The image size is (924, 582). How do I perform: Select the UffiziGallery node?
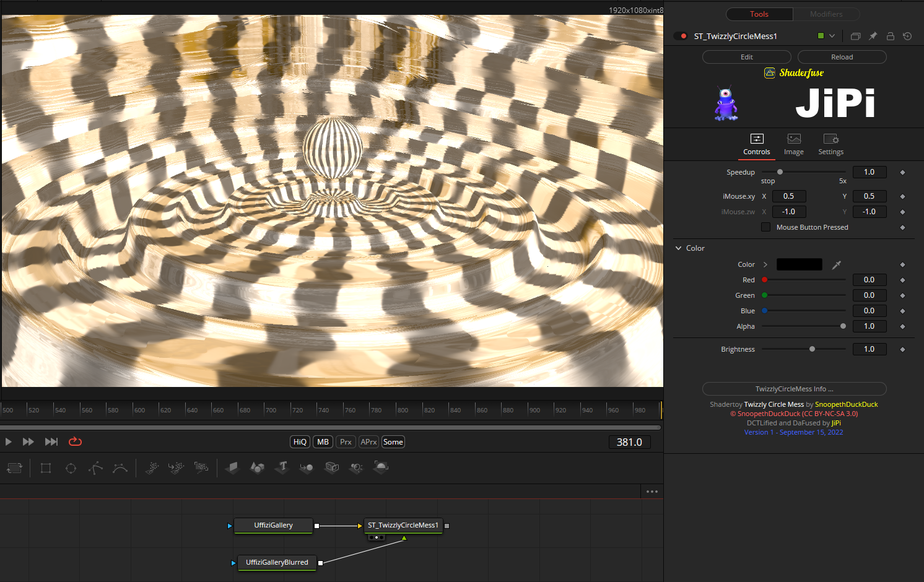point(274,526)
